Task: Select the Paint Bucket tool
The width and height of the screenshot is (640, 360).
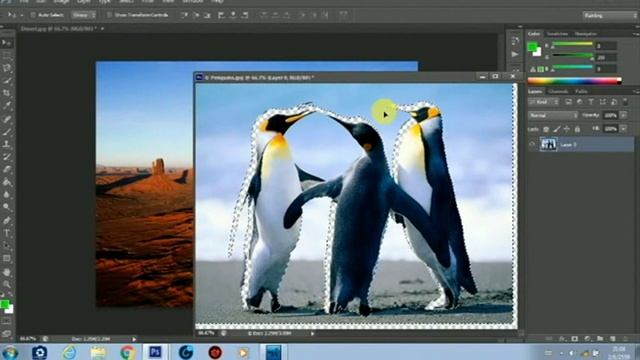Action: point(7,182)
